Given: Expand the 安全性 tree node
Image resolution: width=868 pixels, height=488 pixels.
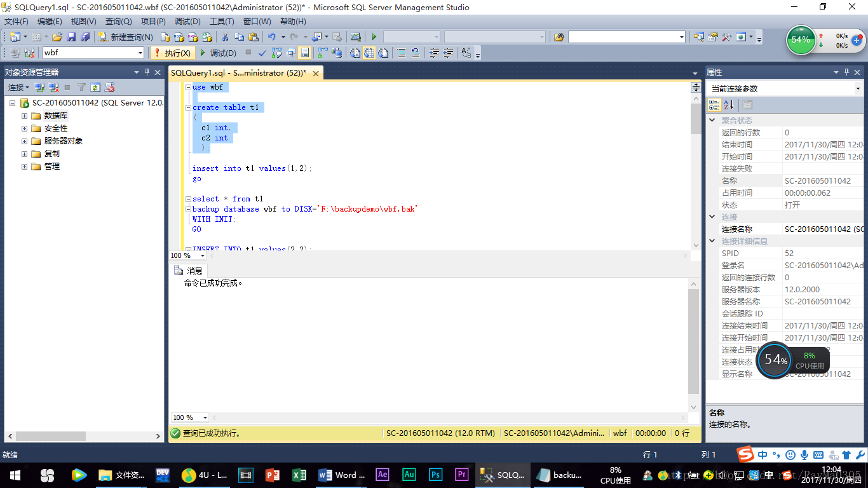Looking at the screenshot, I should point(24,128).
